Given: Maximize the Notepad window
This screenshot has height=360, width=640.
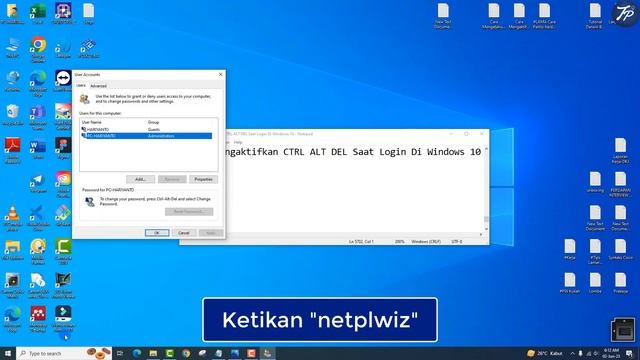Looking at the screenshot, I should point(466,134).
